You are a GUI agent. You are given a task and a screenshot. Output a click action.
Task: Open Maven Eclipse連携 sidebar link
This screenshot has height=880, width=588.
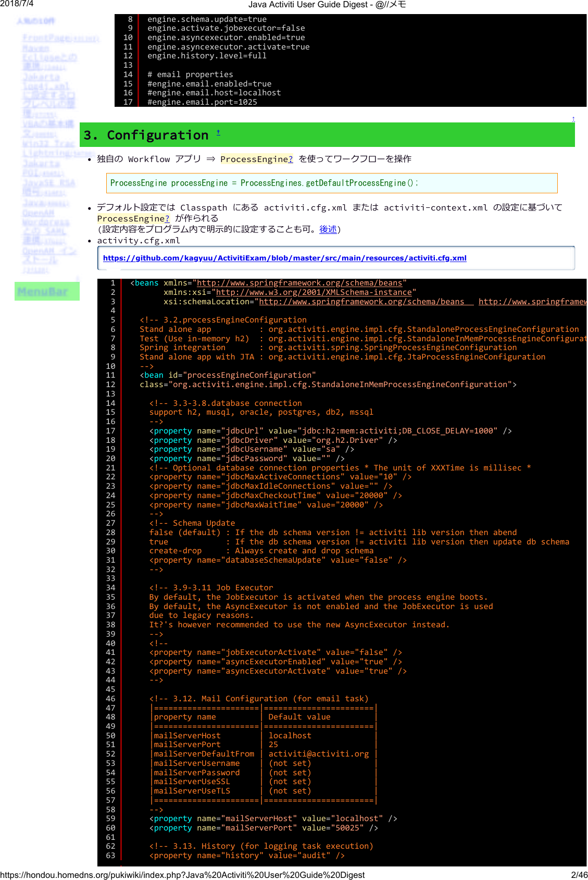(x=49, y=57)
